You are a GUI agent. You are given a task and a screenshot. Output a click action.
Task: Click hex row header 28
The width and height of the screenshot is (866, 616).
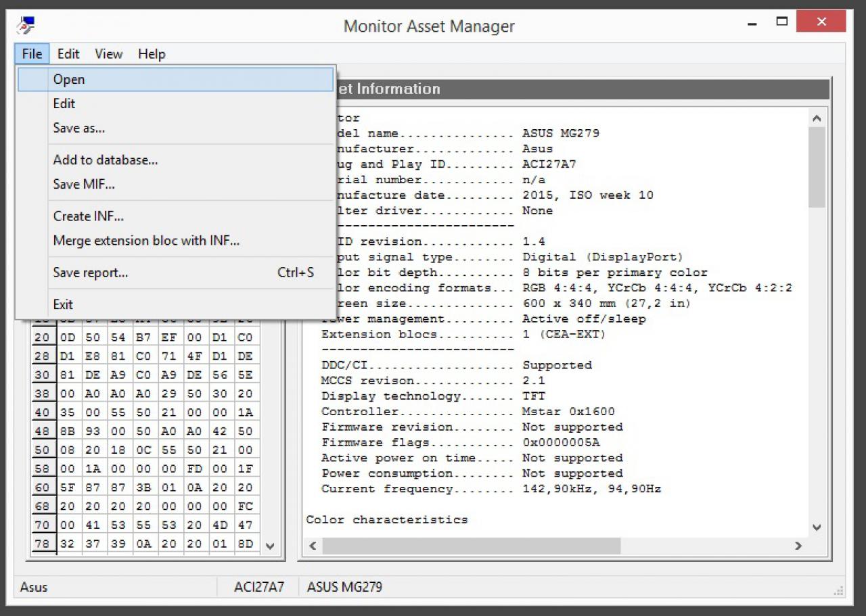tap(43, 356)
